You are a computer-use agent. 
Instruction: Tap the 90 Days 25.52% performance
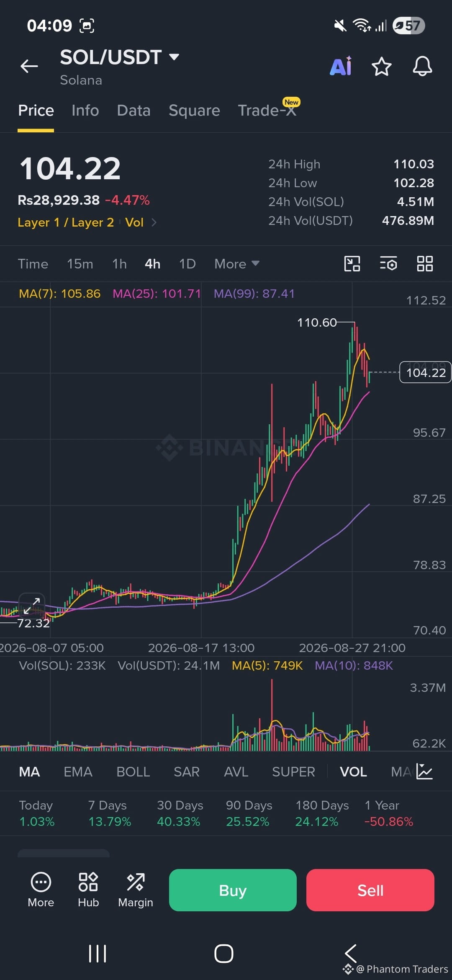click(x=249, y=813)
